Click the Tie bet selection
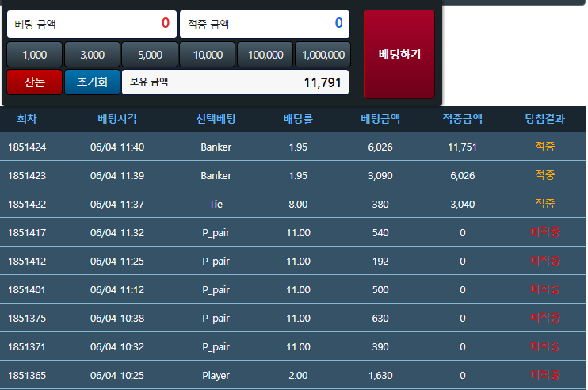This screenshot has height=390, width=588. pyautogui.click(x=216, y=204)
